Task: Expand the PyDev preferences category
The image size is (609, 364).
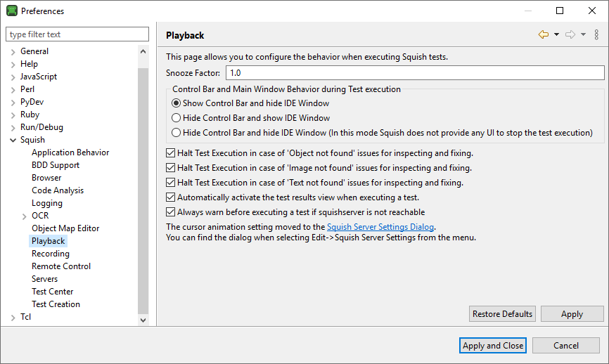Action: pyautogui.click(x=13, y=103)
